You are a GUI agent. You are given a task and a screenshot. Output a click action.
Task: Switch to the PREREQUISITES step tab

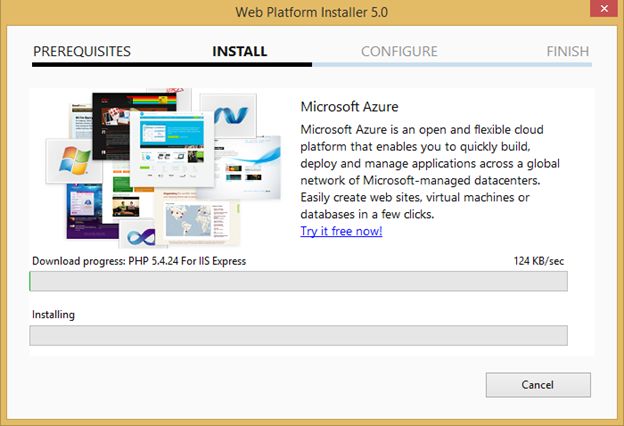coord(81,51)
